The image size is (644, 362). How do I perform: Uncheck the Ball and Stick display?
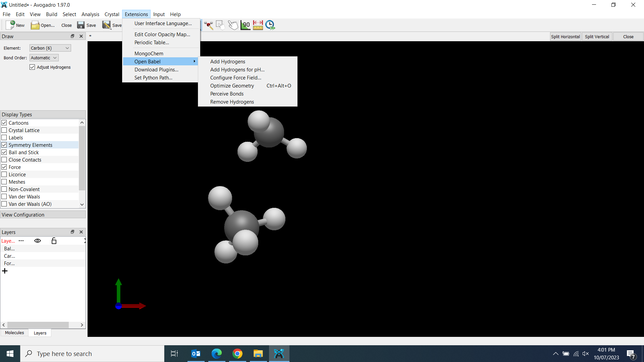(x=4, y=152)
